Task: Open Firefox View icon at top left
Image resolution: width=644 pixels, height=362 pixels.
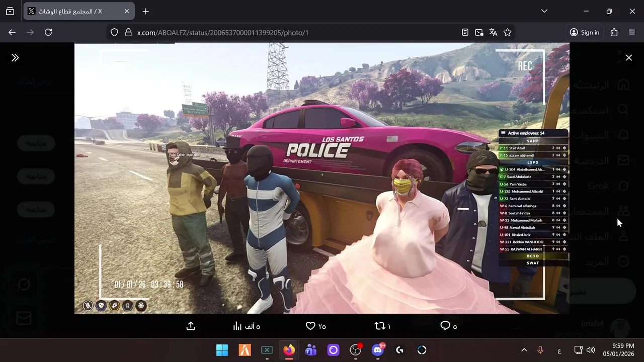Action: [10, 11]
